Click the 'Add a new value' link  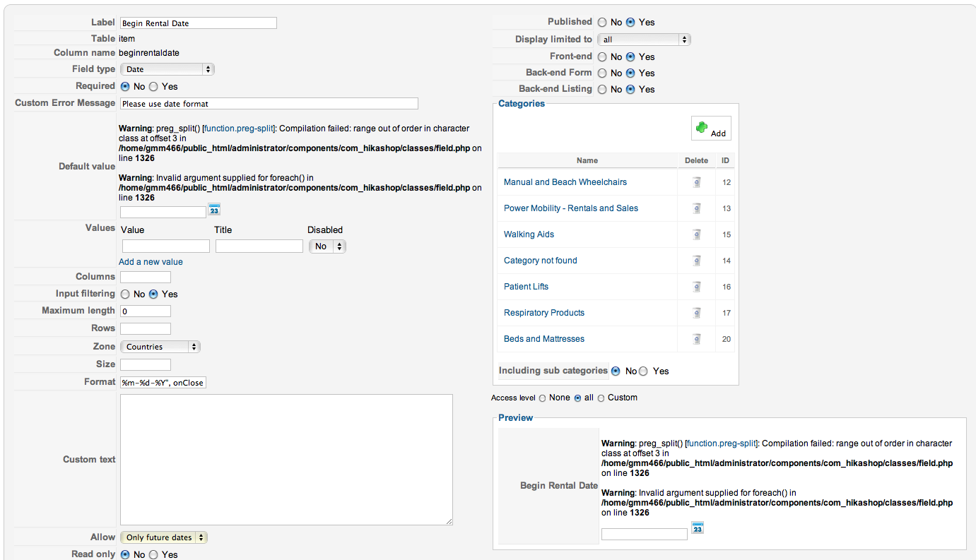tap(151, 262)
